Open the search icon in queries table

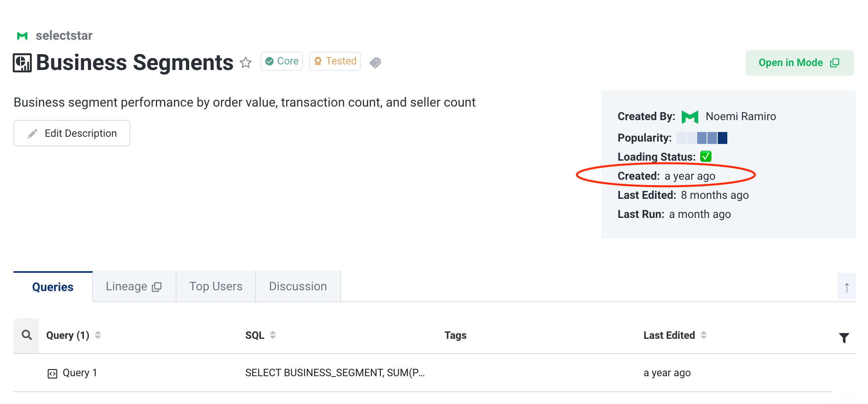(27, 335)
